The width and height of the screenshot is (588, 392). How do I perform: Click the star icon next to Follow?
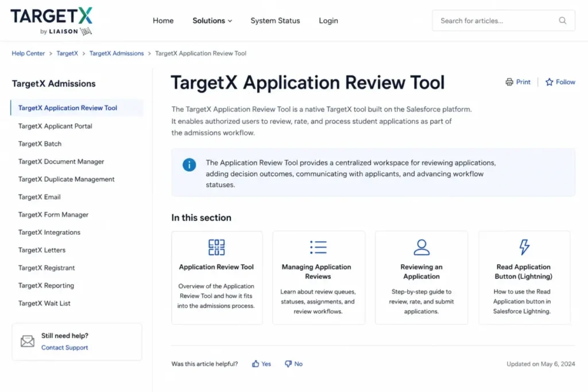pyautogui.click(x=549, y=81)
